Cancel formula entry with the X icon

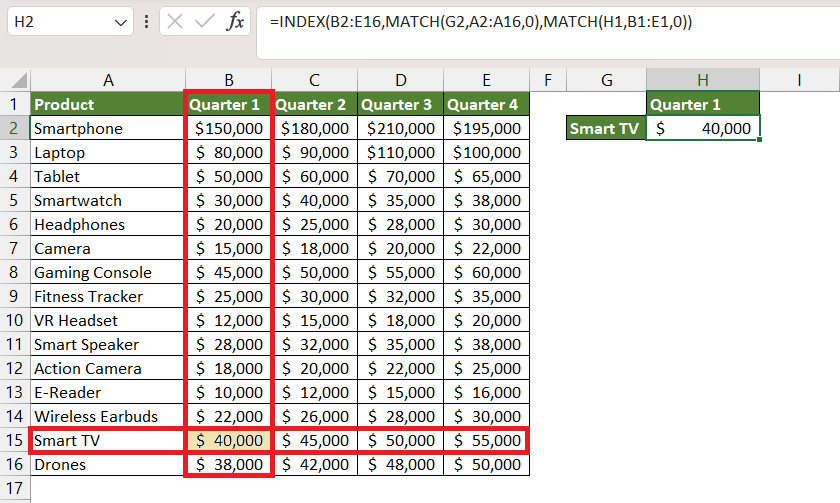(x=175, y=21)
